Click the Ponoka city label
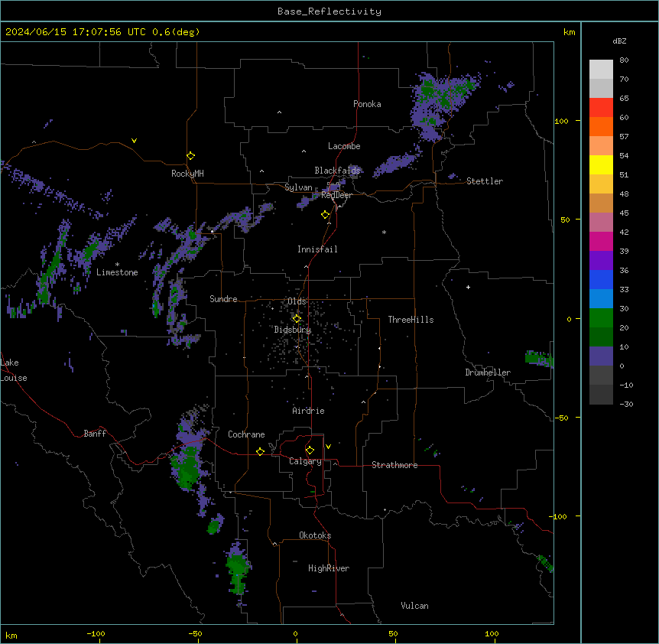Viewport: 659px width, 644px height. click(x=367, y=104)
